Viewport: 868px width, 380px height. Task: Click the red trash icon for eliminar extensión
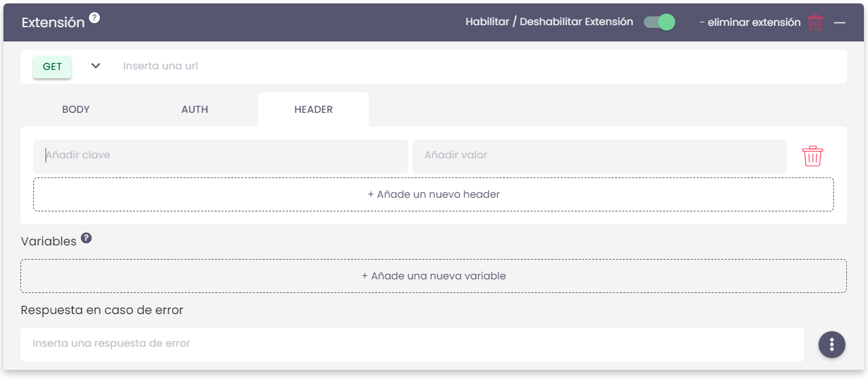816,22
